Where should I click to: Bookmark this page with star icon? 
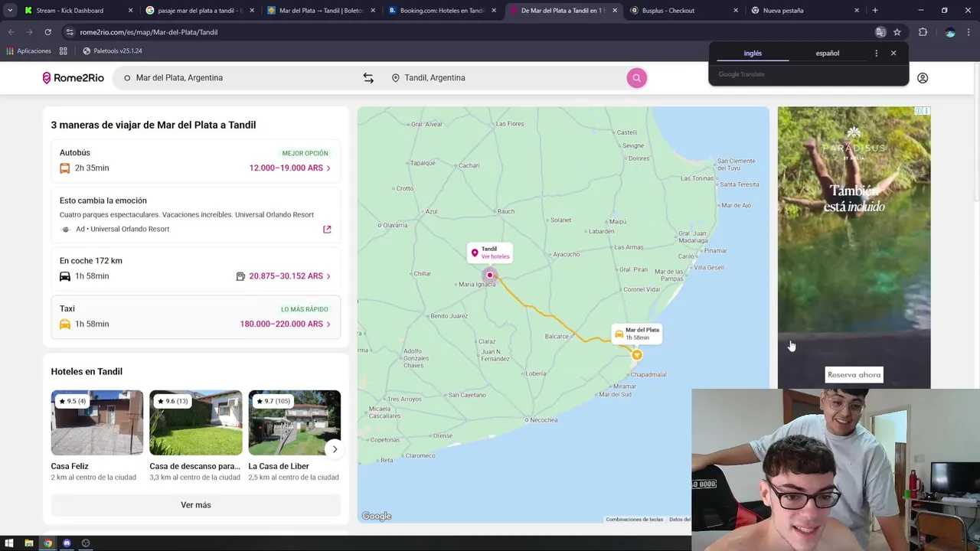(x=897, y=32)
